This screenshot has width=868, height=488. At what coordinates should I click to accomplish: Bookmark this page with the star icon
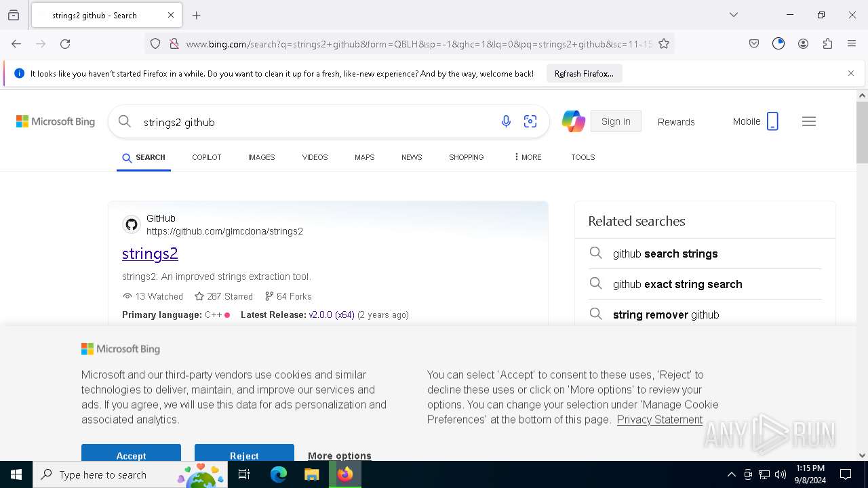[664, 43]
